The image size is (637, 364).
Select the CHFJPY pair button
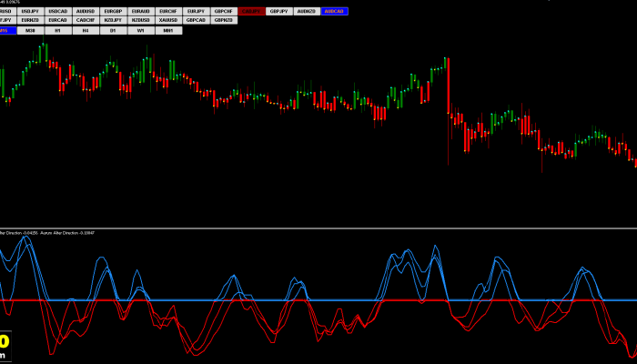(x=7, y=20)
